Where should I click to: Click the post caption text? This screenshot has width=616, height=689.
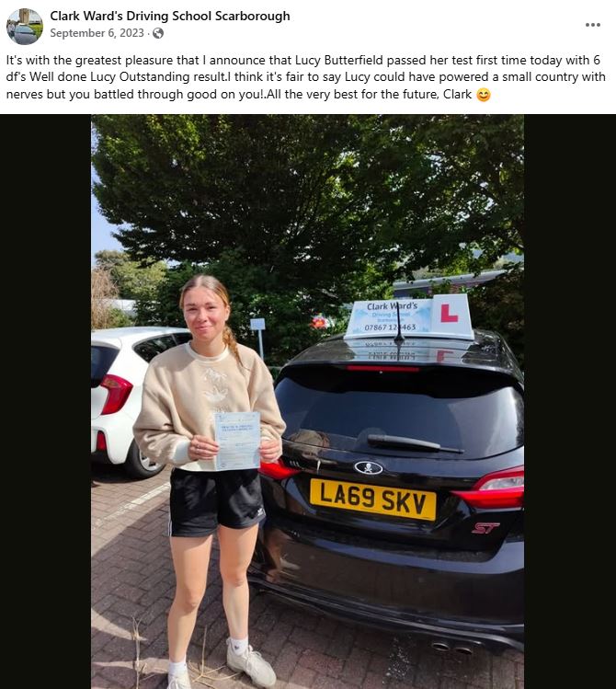[x=306, y=77]
